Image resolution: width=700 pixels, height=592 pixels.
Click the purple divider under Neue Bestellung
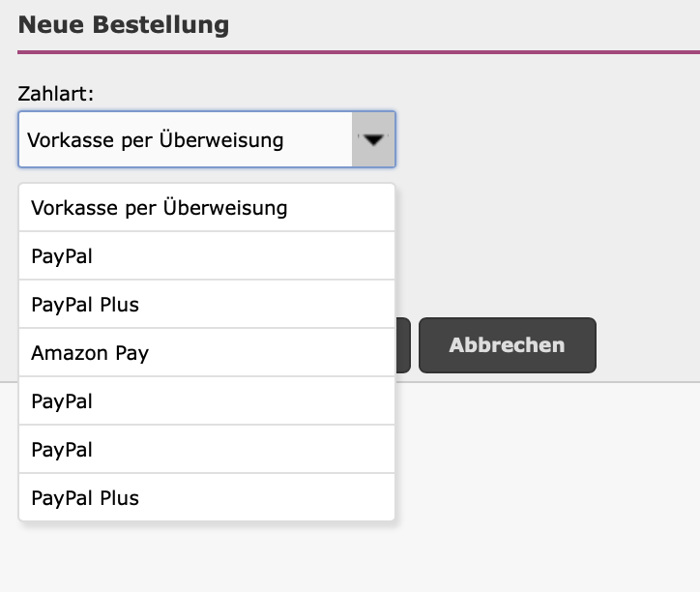coord(358,52)
